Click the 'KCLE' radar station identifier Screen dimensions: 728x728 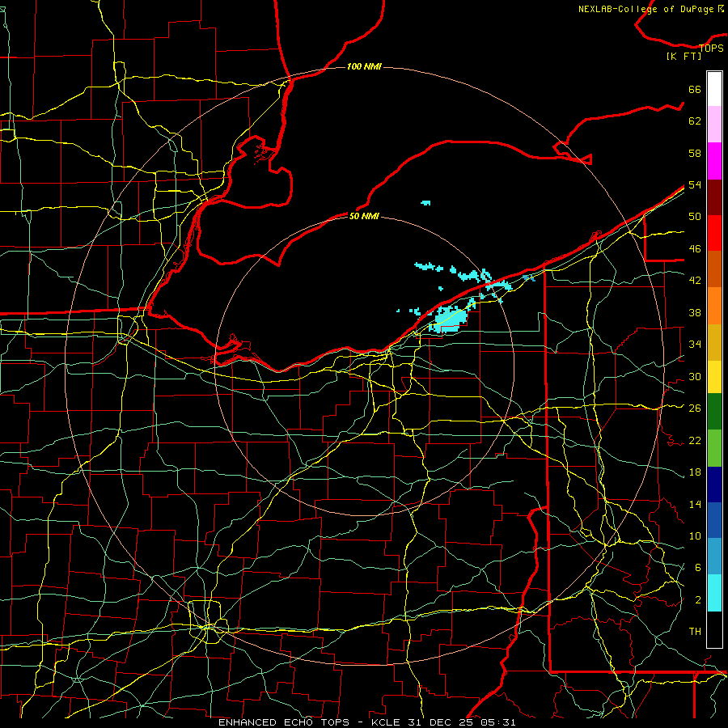pyautogui.click(x=385, y=722)
